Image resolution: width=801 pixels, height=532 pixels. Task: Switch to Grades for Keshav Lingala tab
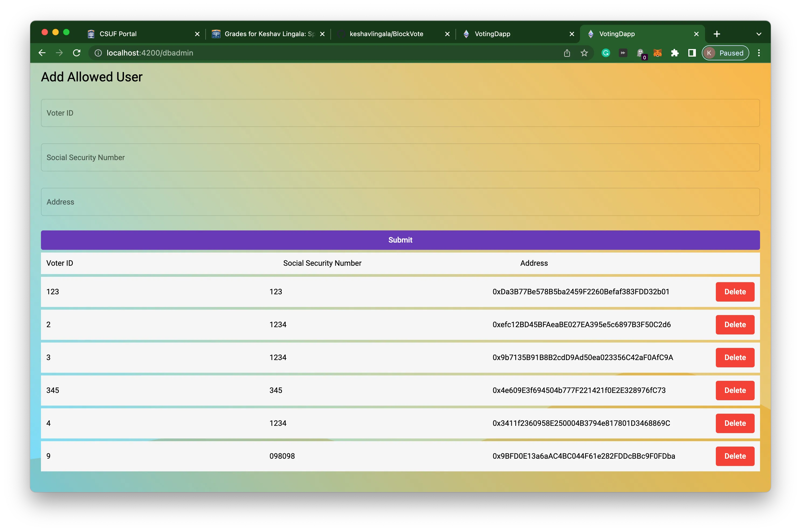point(268,34)
